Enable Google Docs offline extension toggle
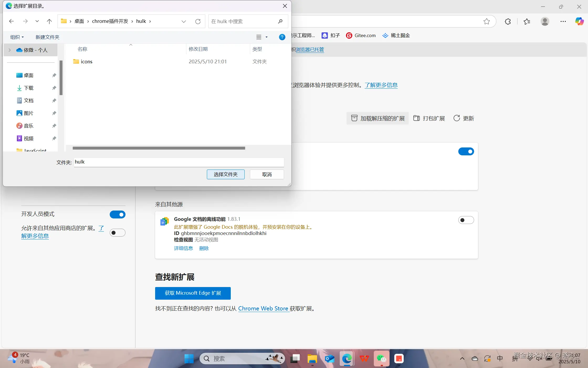Viewport: 588px width, 368px height. tap(466, 220)
